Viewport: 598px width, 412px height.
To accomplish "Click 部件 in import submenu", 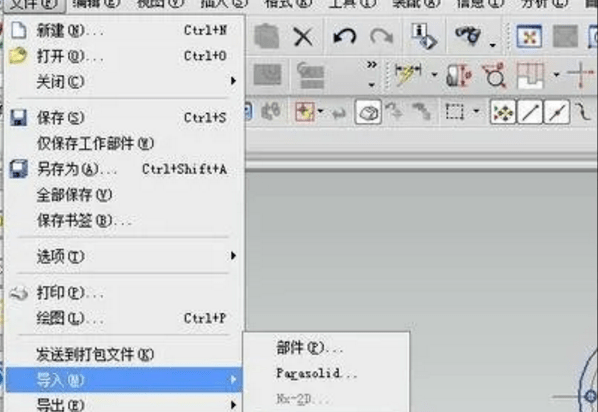I will [309, 348].
